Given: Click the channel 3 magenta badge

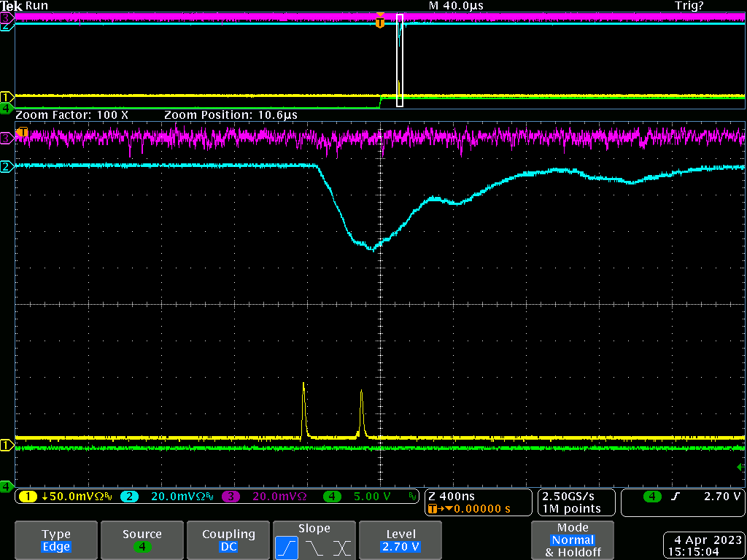Looking at the screenshot, I should point(230,497).
